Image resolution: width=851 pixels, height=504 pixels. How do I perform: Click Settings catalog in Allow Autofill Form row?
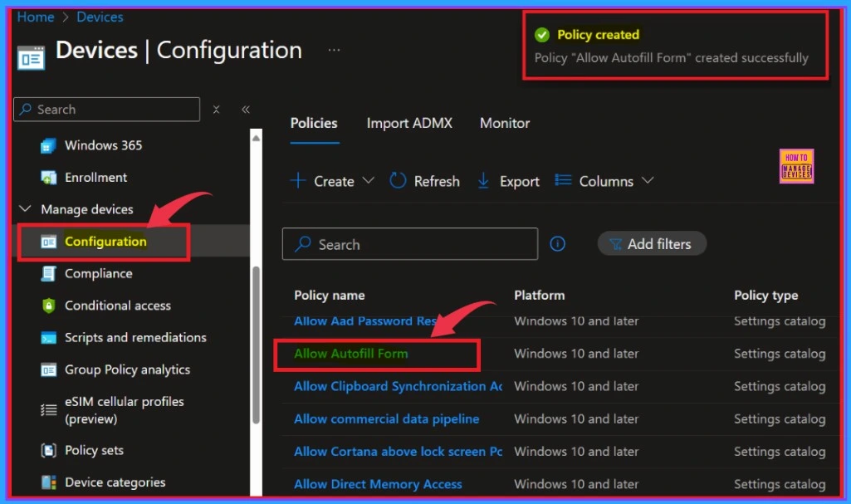pos(780,354)
